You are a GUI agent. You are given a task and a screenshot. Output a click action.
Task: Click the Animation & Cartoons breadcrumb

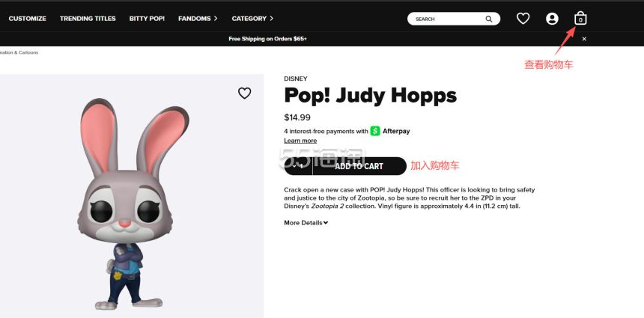point(19,52)
